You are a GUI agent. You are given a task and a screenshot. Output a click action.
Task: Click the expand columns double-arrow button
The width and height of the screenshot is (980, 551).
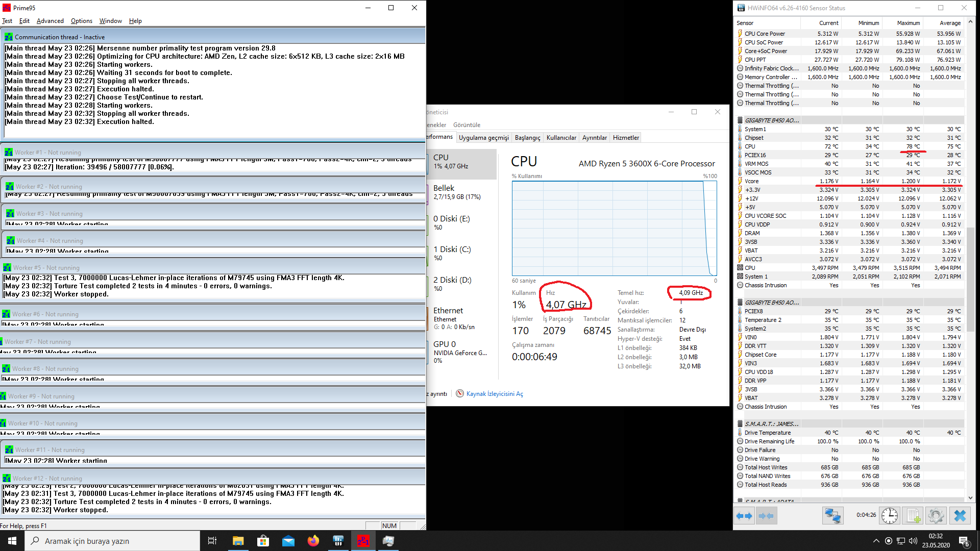click(744, 516)
